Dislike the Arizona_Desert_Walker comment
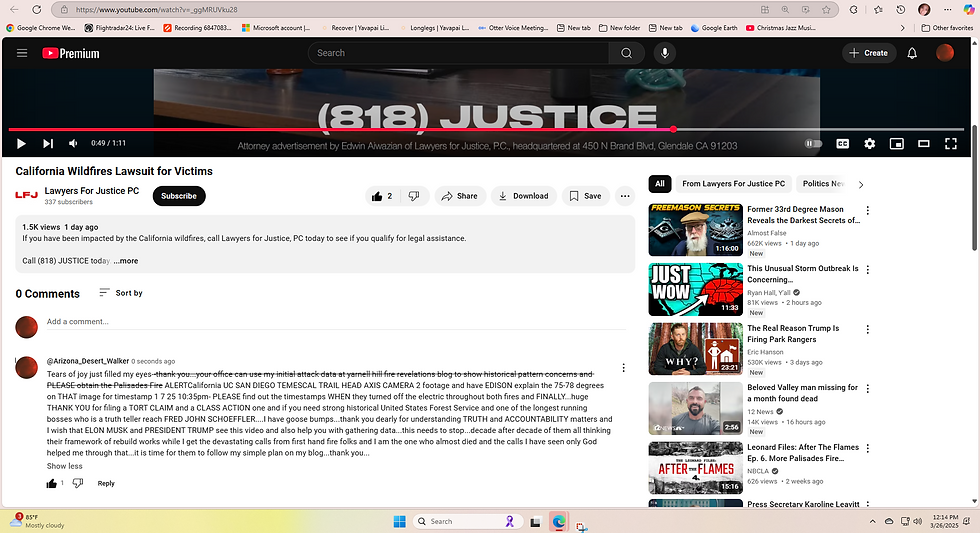Viewport: 980px width, 533px height. (x=78, y=483)
